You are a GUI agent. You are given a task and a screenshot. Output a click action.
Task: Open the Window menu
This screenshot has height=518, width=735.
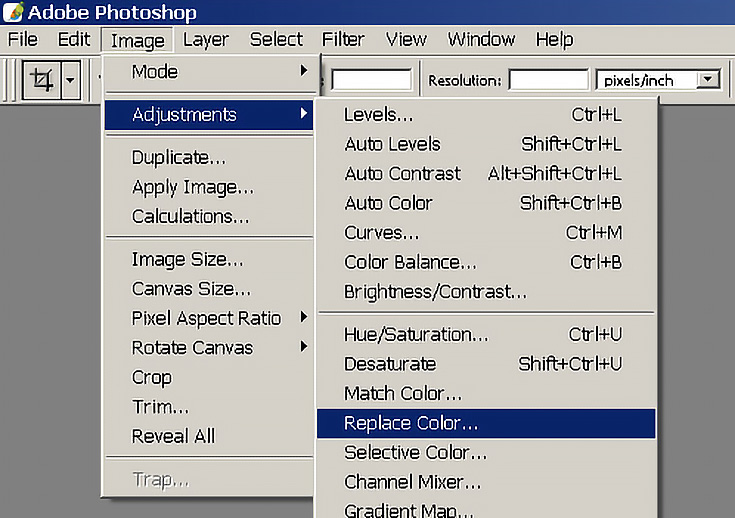[x=481, y=39]
